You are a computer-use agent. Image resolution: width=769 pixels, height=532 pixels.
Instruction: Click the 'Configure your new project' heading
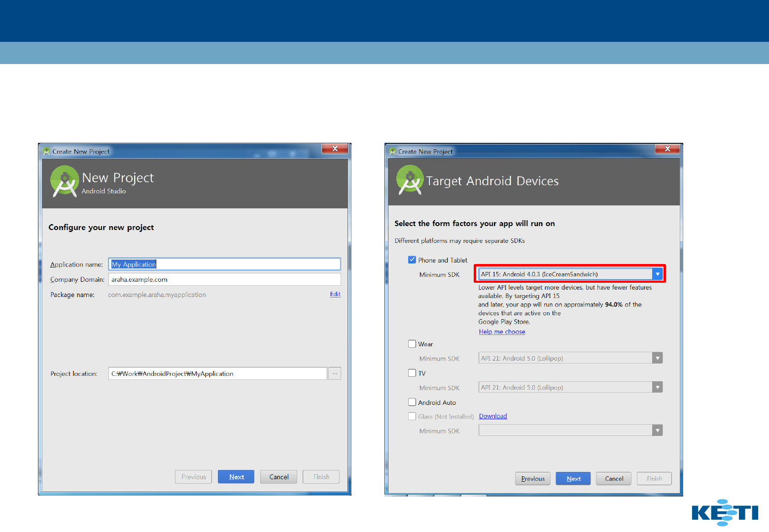click(x=101, y=227)
